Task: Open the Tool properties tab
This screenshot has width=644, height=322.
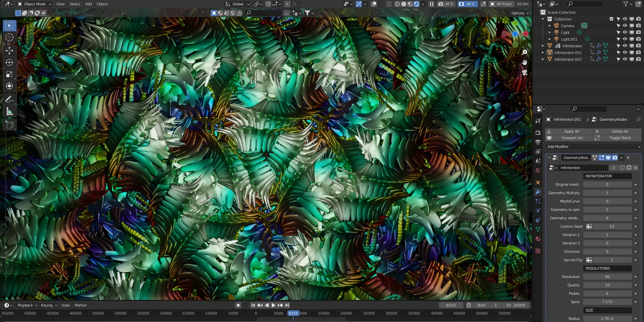Action: click(x=538, y=120)
